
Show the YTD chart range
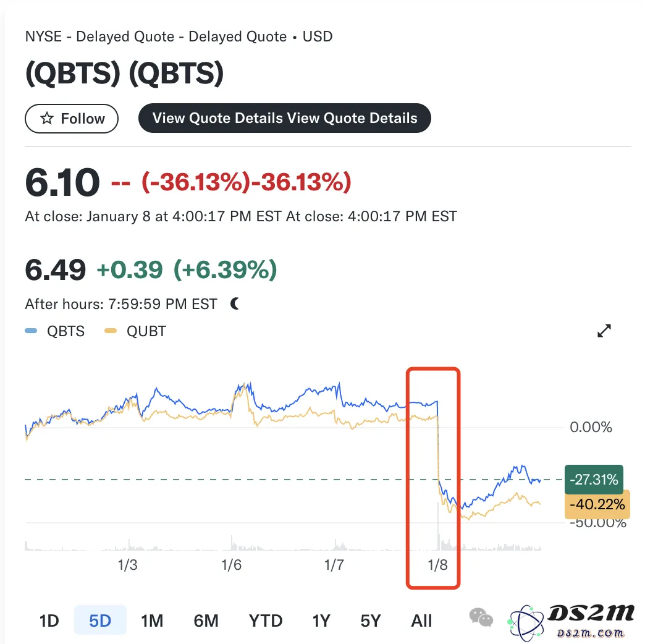[x=266, y=621]
